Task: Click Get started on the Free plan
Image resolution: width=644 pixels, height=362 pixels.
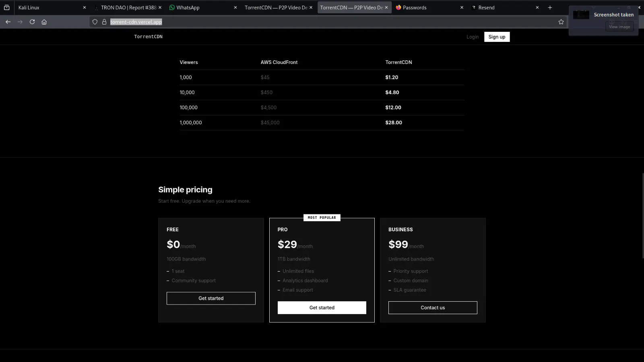Action: [x=211, y=298]
